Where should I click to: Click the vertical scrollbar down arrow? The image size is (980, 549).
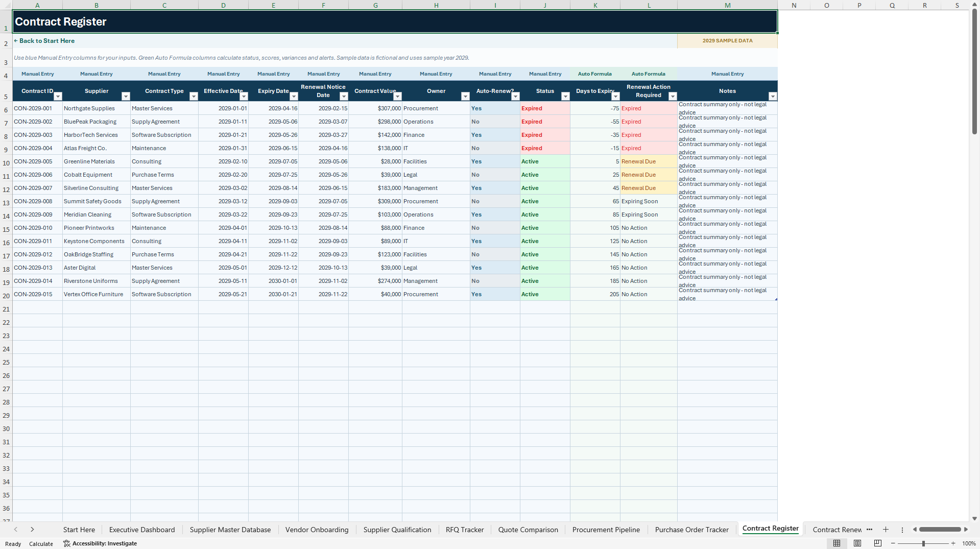click(x=974, y=518)
